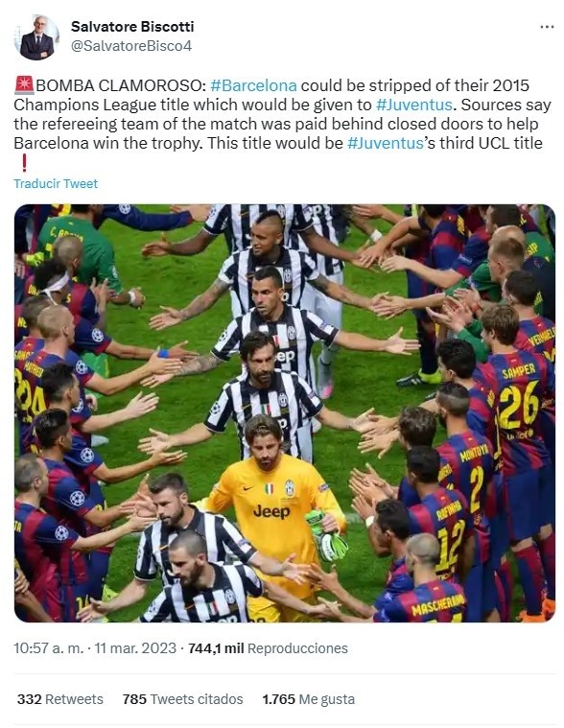Click the red exclamation mark emoji
564x728 pixels.
[x=24, y=162]
